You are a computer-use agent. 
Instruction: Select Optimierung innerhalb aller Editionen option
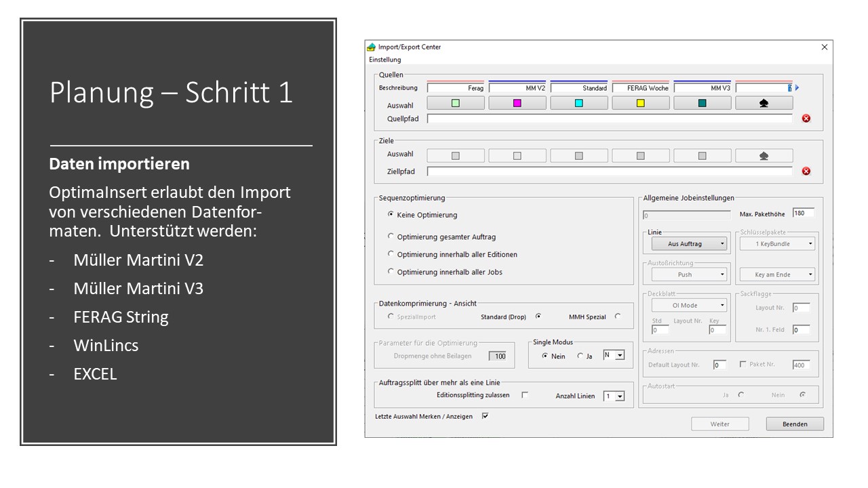pos(391,254)
